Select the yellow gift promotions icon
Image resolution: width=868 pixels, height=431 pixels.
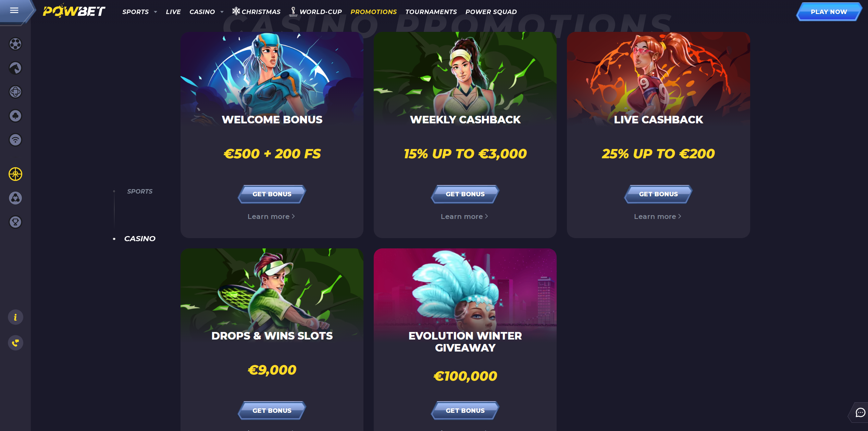coord(15,174)
